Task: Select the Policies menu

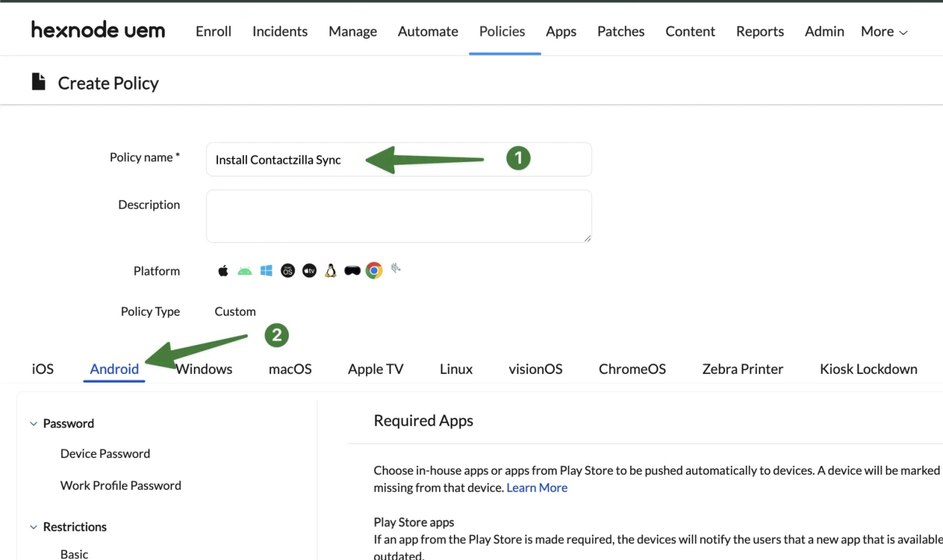Action: pyautogui.click(x=502, y=31)
